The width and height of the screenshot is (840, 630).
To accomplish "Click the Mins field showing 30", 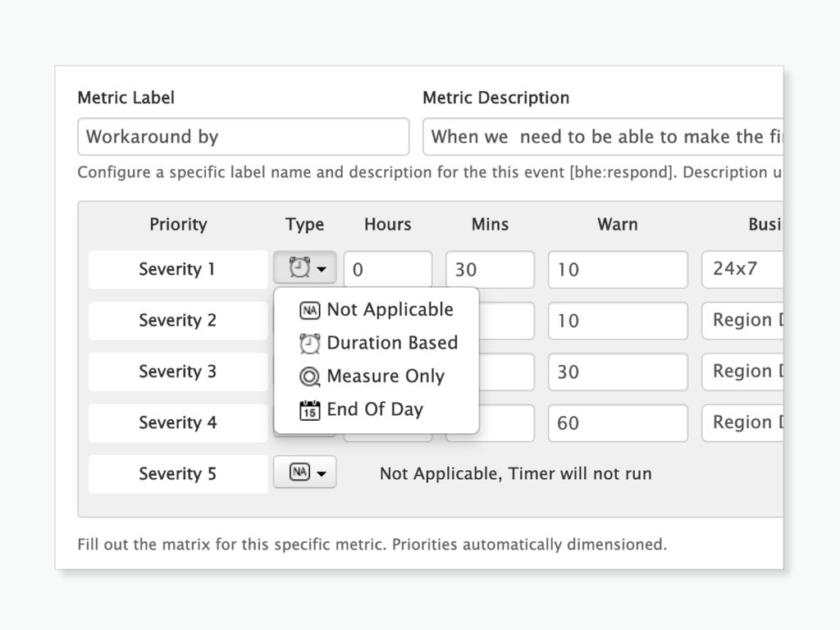I will coord(490,269).
